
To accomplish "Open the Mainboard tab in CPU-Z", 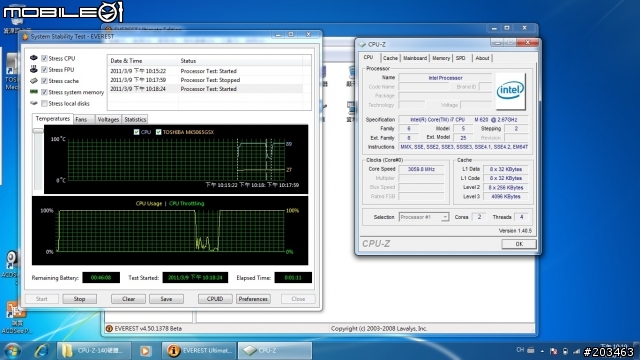I will pyautogui.click(x=415, y=58).
